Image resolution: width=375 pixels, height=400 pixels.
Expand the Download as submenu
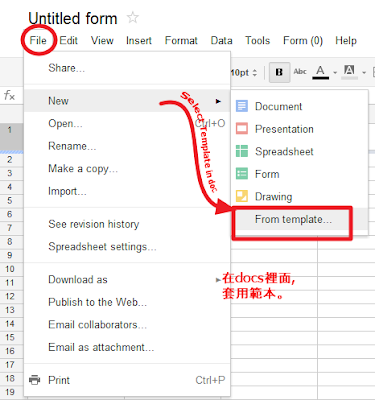coord(127,279)
